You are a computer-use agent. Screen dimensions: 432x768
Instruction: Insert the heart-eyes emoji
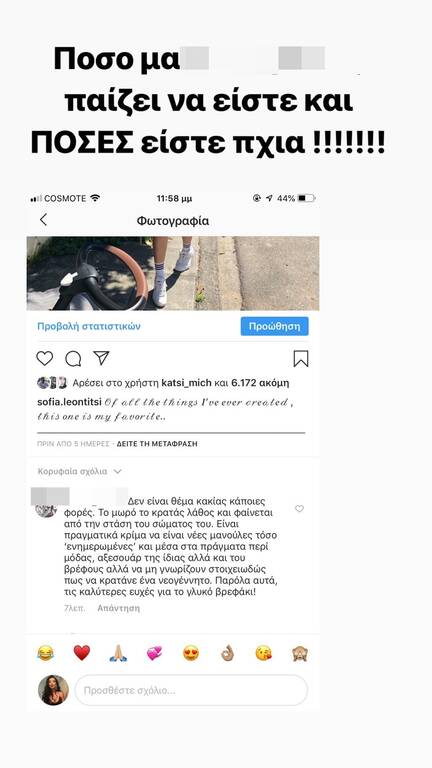[x=191, y=653]
